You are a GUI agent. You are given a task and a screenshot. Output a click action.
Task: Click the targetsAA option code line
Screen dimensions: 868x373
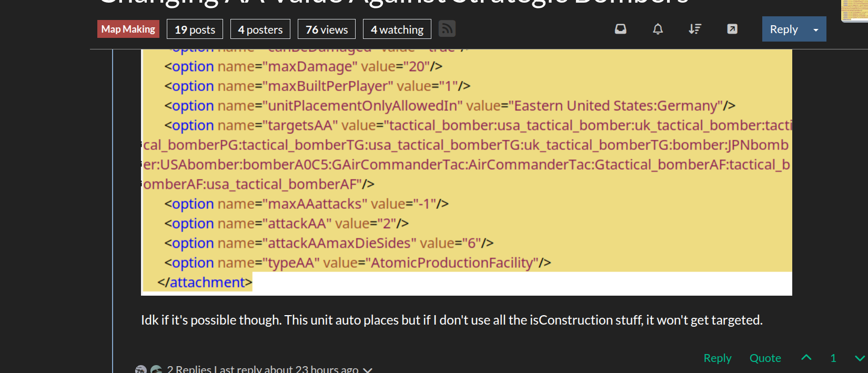pyautogui.click(x=467, y=155)
